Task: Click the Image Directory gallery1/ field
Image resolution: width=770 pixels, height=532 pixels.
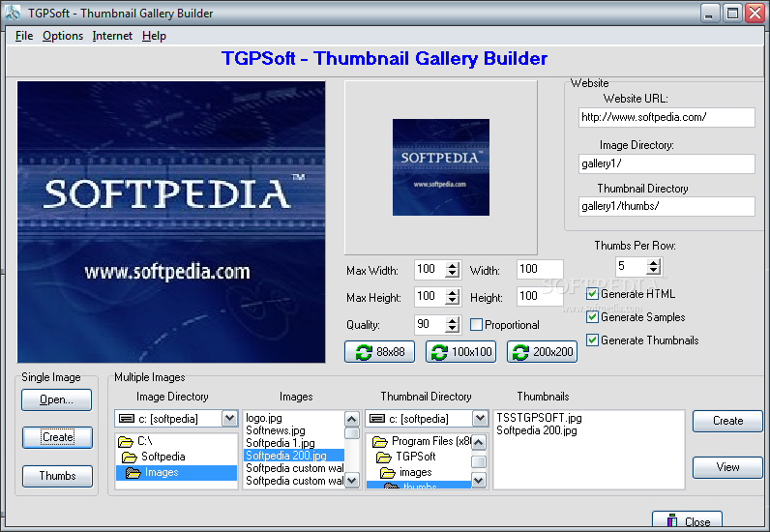Action: click(666, 163)
